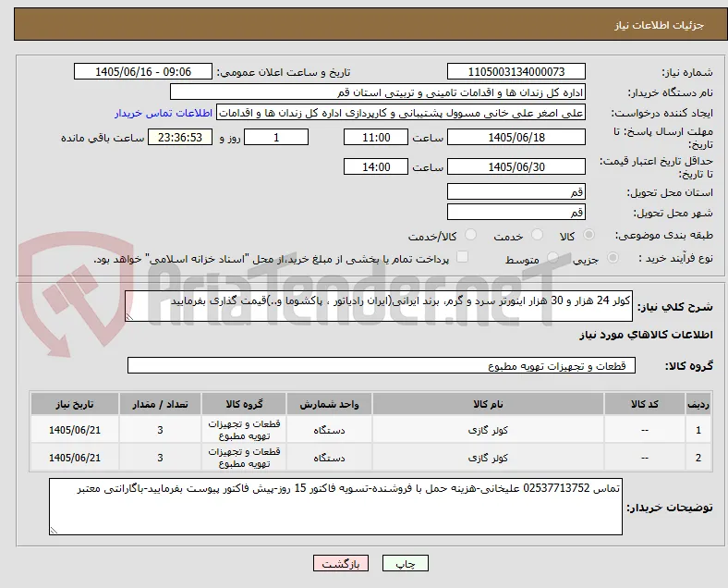Click the remaining days field showing 1
Screen dimensions: 728x588
276,138
